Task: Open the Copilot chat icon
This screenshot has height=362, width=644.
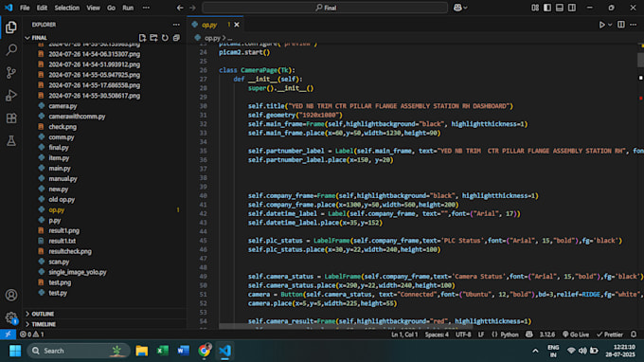Action: click(x=457, y=8)
